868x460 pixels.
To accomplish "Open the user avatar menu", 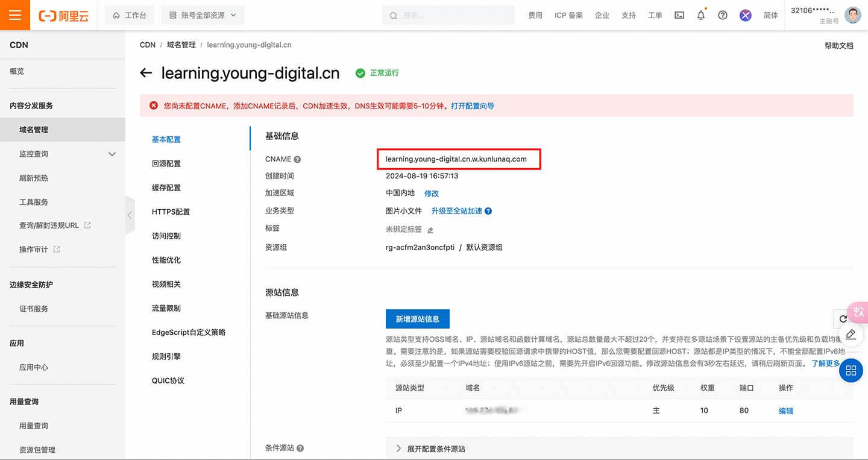I will (853, 15).
